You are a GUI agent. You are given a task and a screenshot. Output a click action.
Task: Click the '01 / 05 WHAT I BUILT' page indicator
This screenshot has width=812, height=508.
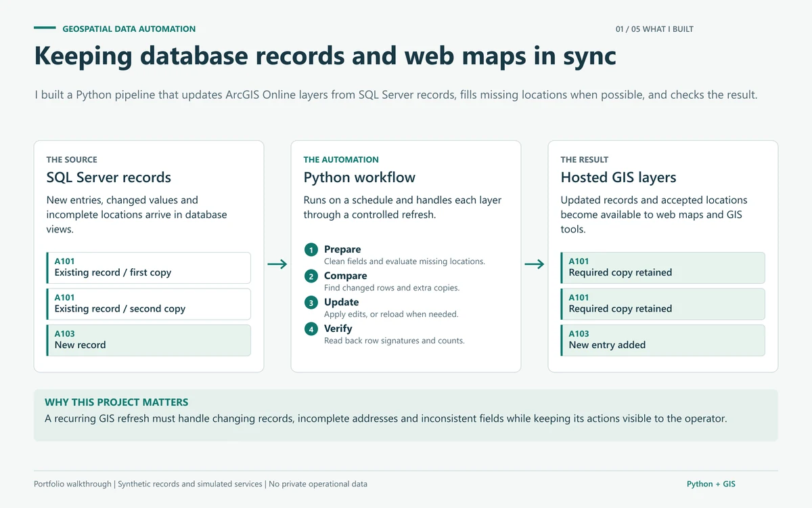point(654,29)
